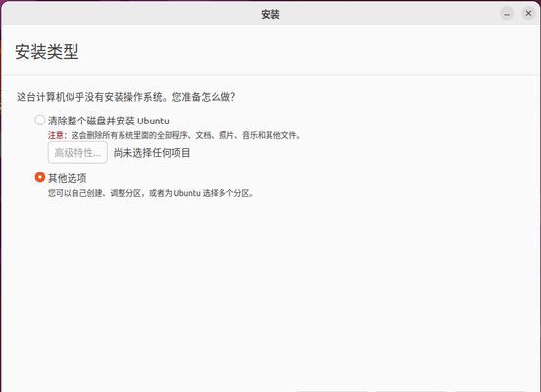Select the 清除整个磁盘并安装 Ubuntu radio button
This screenshot has height=392, width=541.
[x=39, y=121]
